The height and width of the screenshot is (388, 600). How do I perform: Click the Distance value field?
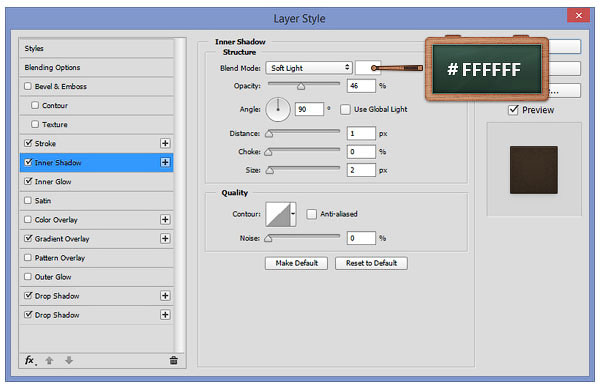(x=361, y=133)
